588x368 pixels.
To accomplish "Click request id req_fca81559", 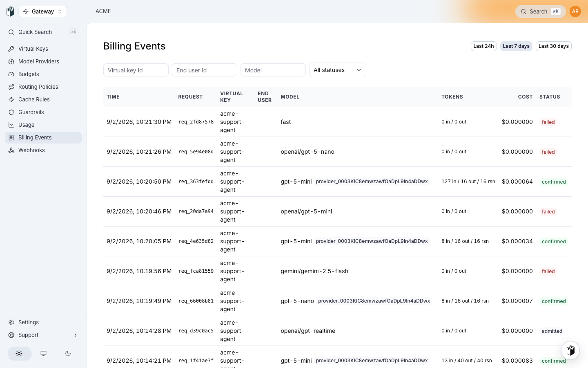I will click(x=196, y=271).
